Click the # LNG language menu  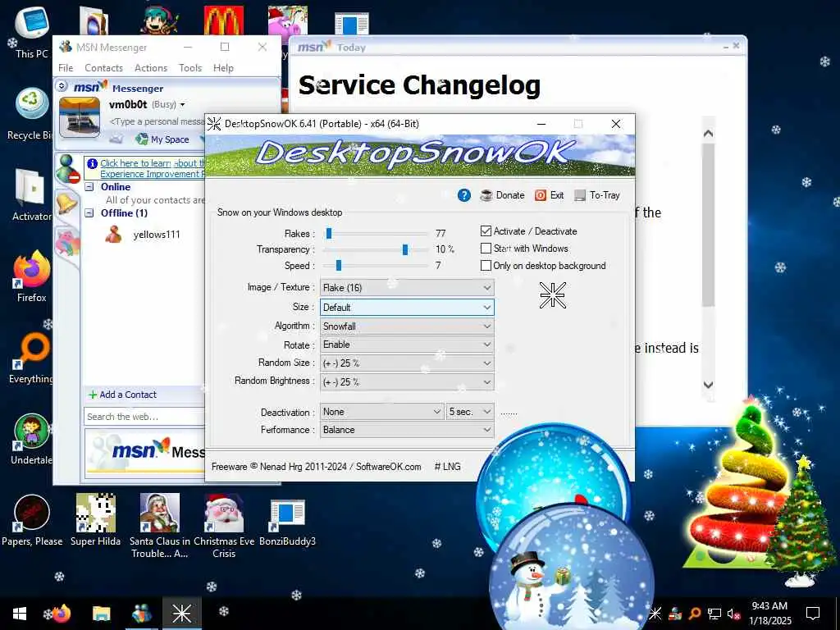[x=447, y=467]
